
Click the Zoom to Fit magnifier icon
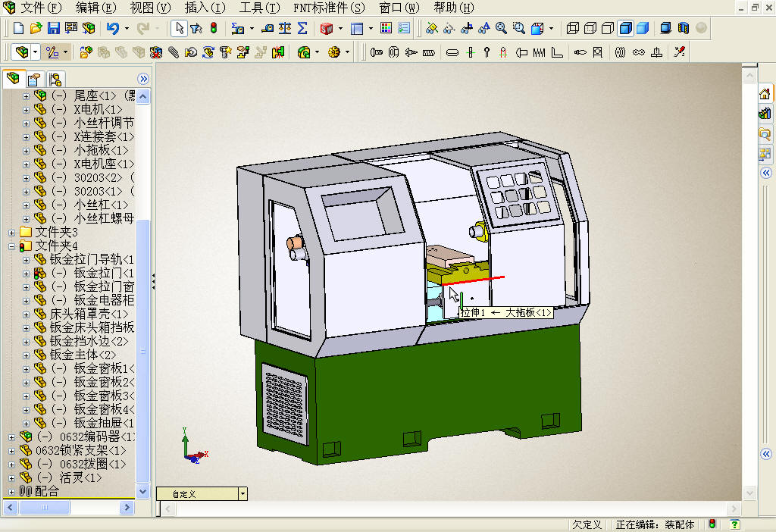pyautogui.click(x=502, y=28)
